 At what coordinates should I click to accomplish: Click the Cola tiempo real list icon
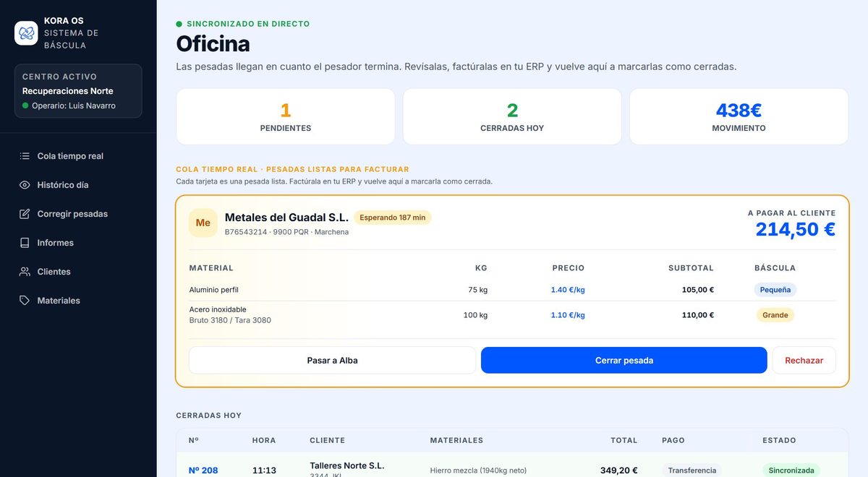pyautogui.click(x=25, y=156)
